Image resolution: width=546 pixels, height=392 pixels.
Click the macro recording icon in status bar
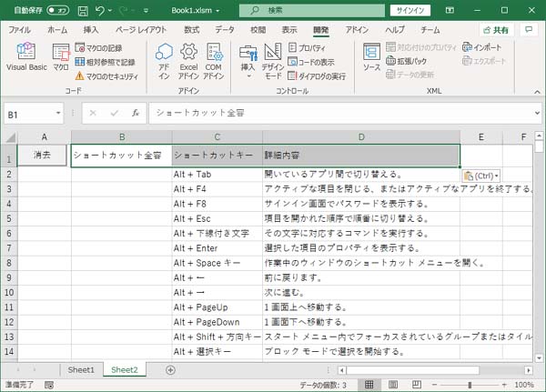click(49, 385)
